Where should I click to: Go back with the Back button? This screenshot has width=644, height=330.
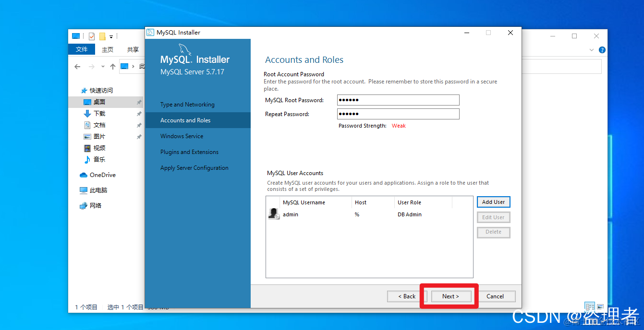[407, 296]
